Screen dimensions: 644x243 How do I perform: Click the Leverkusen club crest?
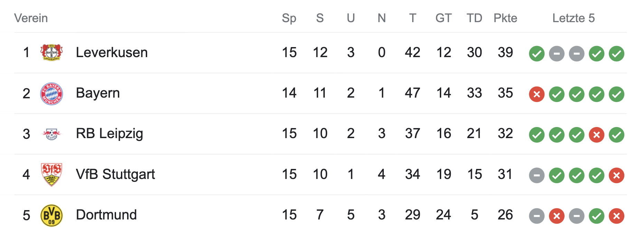(51, 53)
